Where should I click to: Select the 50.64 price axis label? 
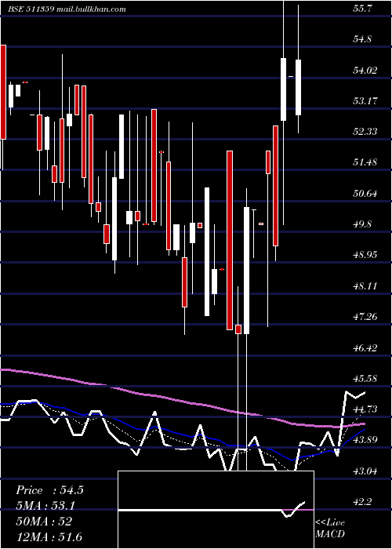tap(365, 193)
